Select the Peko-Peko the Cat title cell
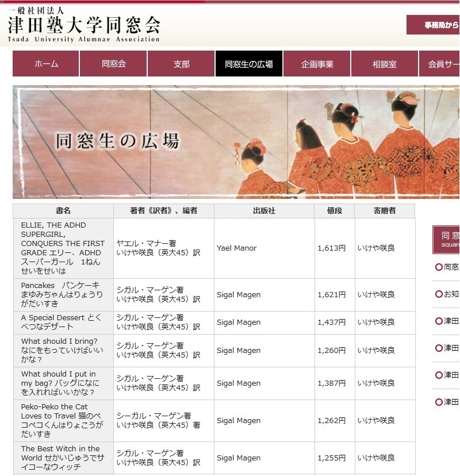The image size is (460, 476). (63, 421)
